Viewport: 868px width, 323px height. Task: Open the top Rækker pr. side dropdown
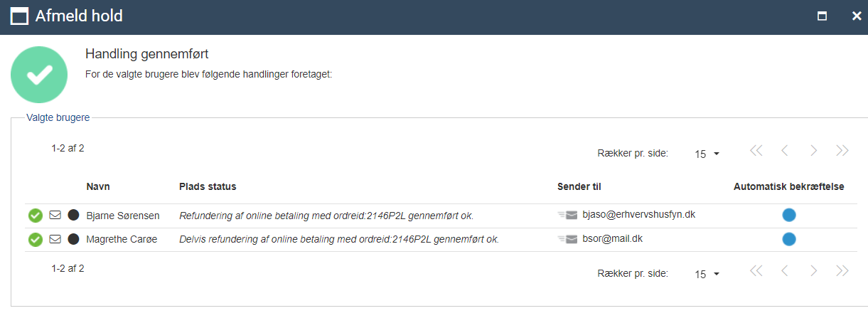707,154
